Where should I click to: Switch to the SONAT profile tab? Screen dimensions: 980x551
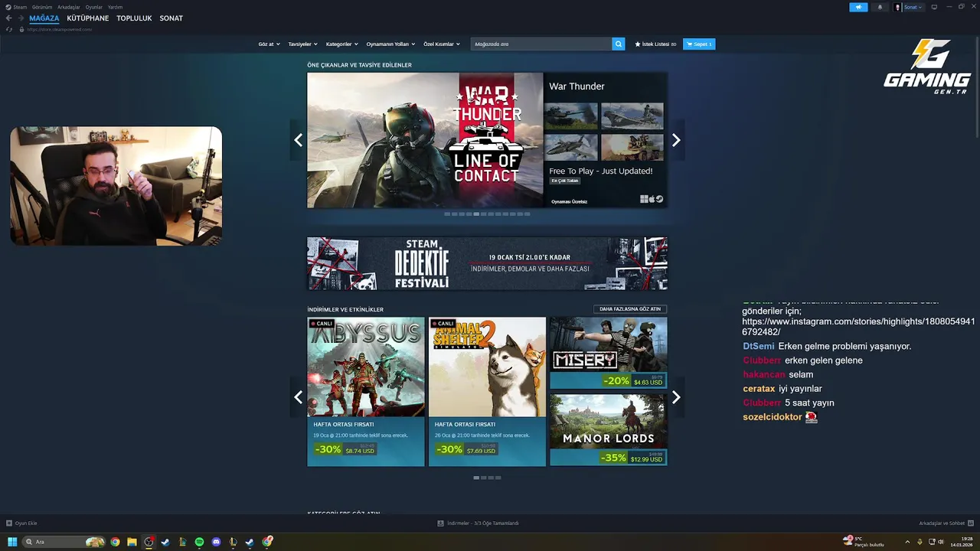(171, 18)
